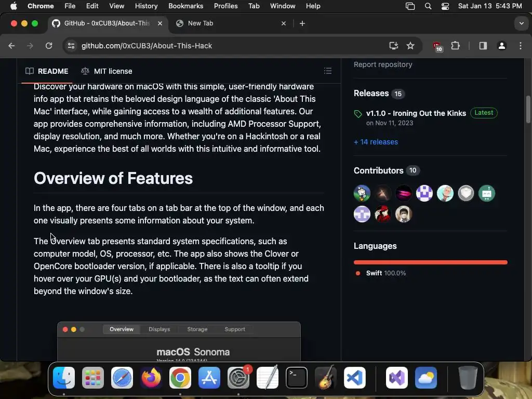Click the install app icon in address bar

pyautogui.click(x=394, y=46)
